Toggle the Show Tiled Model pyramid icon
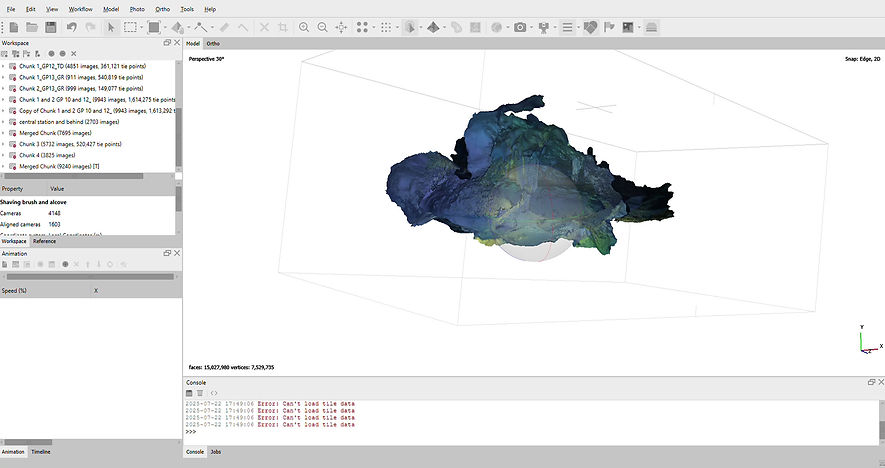Screen dimensions: 885x468 point(433,27)
